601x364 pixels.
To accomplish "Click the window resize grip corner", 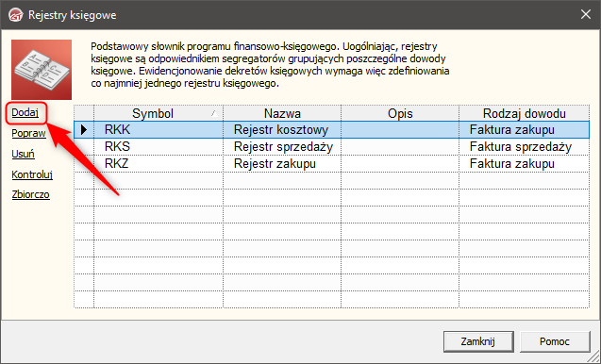I will pos(594,357).
